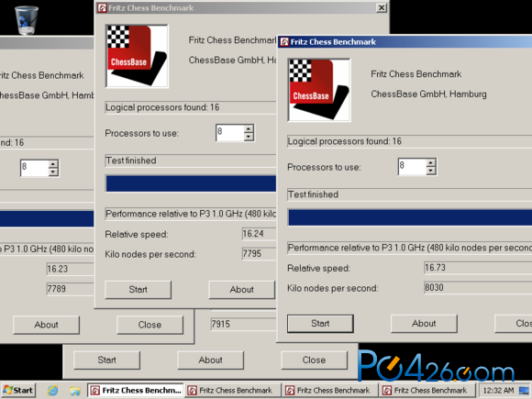Click Start in the 16.24 speed window
The image size is (532, 399).
(138, 290)
